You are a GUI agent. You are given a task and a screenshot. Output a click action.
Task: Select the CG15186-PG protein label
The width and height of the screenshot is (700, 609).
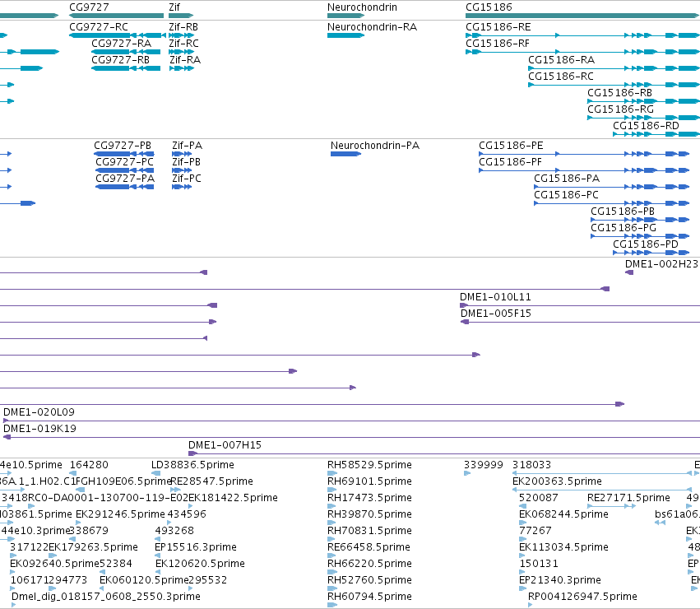coord(624,228)
